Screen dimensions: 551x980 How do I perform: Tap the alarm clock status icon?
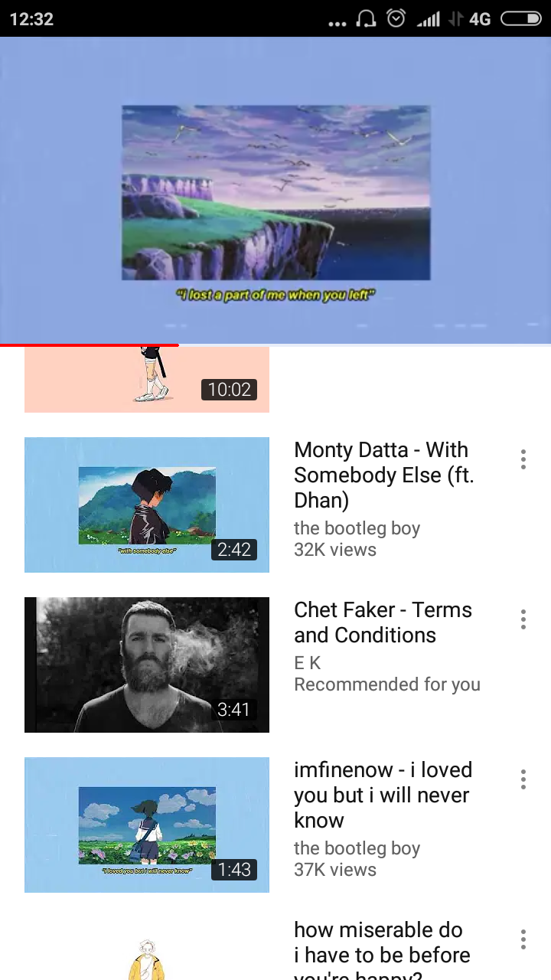[396, 18]
